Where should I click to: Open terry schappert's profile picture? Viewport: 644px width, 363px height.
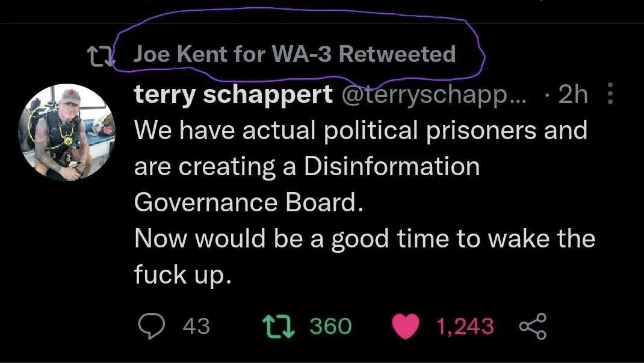(67, 132)
